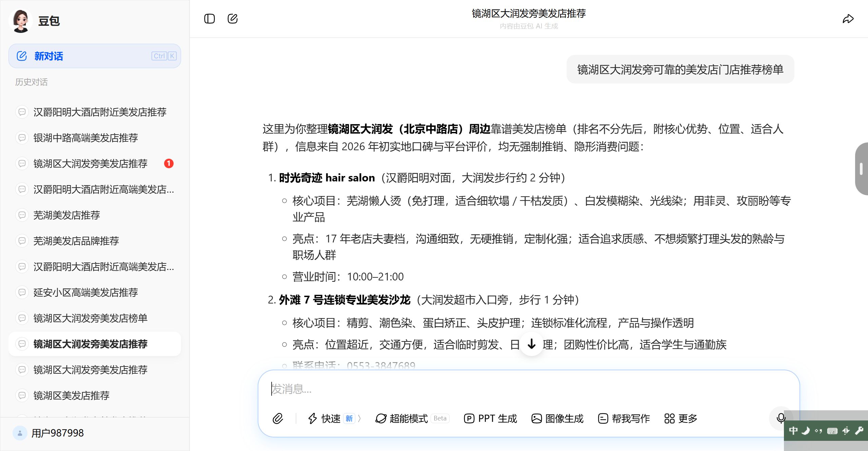
Task: Click 历史对话 section label
Action: point(31,82)
